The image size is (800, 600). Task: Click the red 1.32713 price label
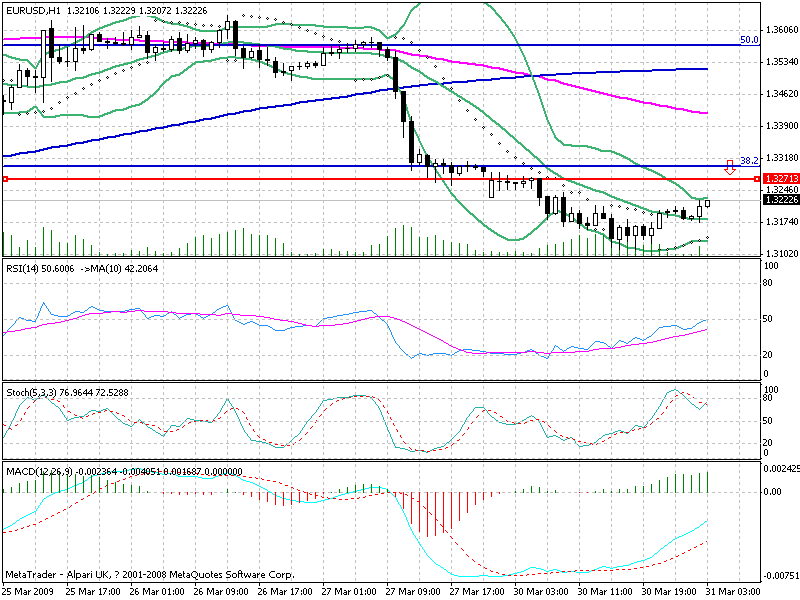click(x=781, y=179)
